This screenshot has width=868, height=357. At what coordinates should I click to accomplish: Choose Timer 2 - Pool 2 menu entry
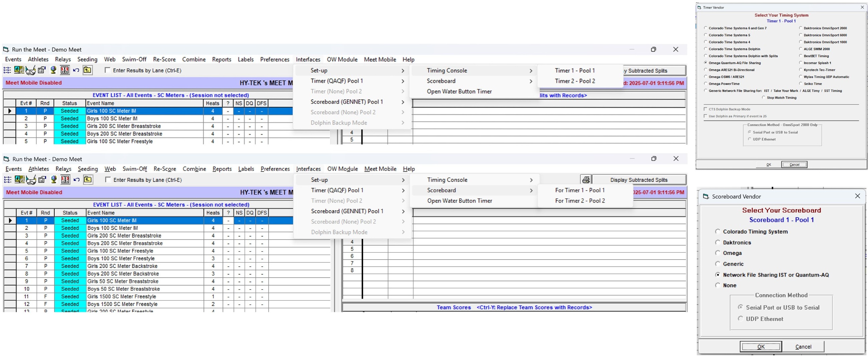[x=575, y=81]
